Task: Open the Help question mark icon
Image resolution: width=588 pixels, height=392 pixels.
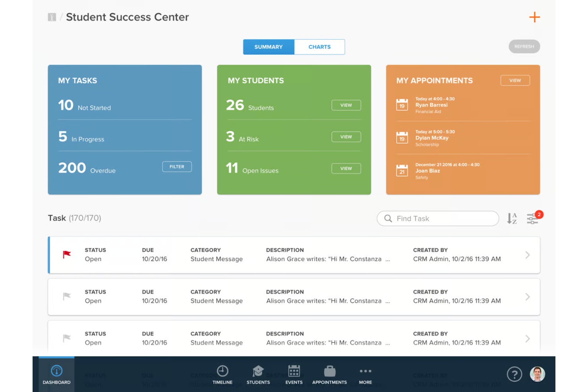Action: 514,374
